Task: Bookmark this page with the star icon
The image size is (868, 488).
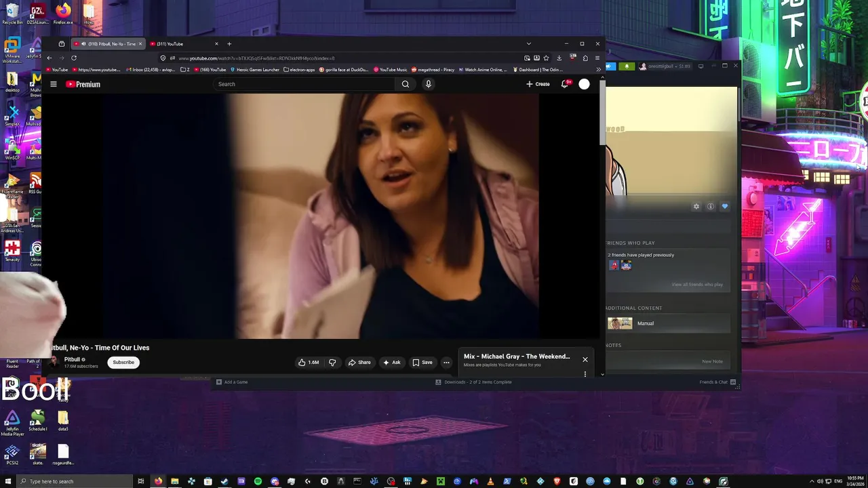Action: [x=546, y=58]
